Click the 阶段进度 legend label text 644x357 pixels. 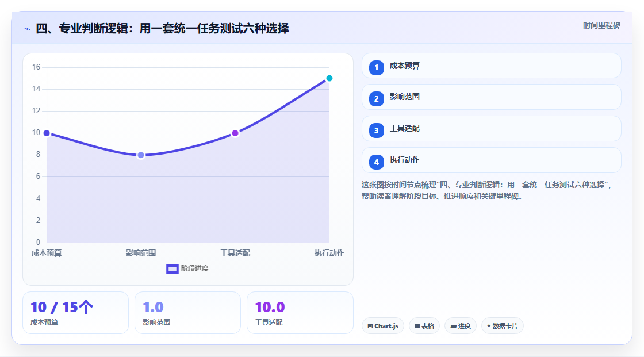(195, 268)
